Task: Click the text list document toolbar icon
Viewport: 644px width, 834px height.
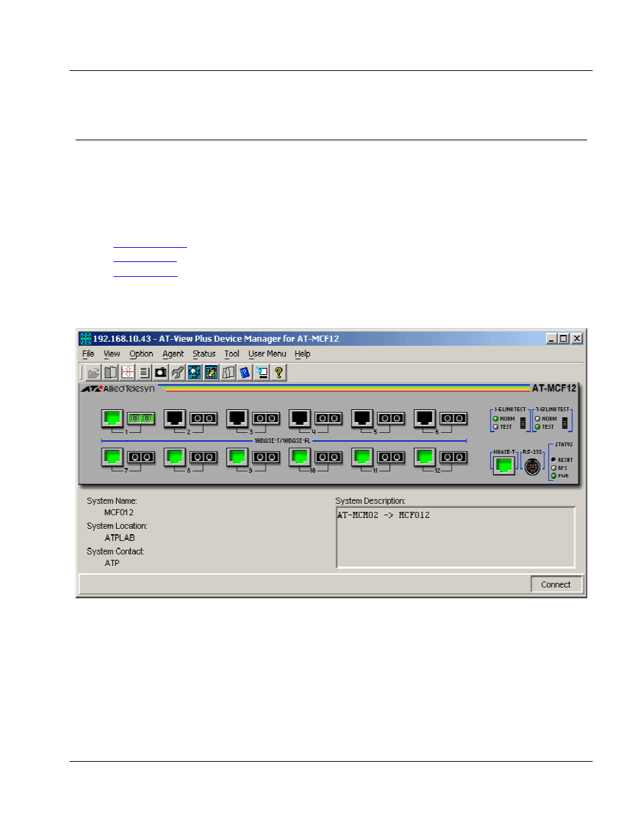Action: pyautogui.click(x=144, y=372)
